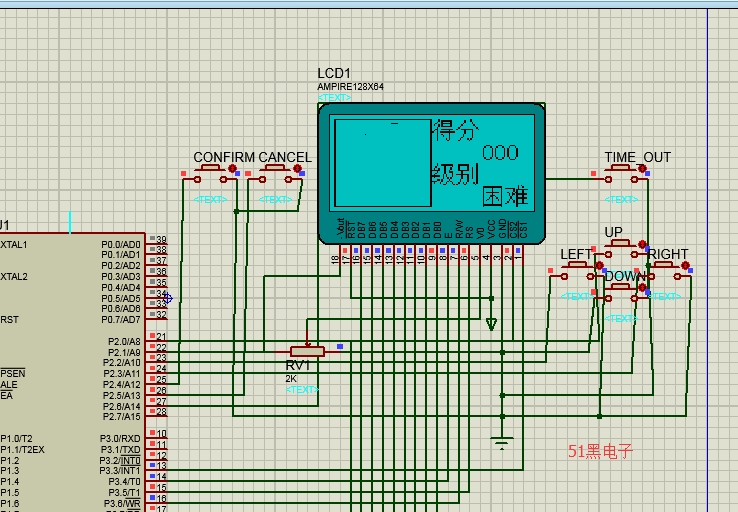The image size is (738, 512).
Task: Click the <TEXT> placeholder under AMPIRE128X64
Action: point(335,97)
